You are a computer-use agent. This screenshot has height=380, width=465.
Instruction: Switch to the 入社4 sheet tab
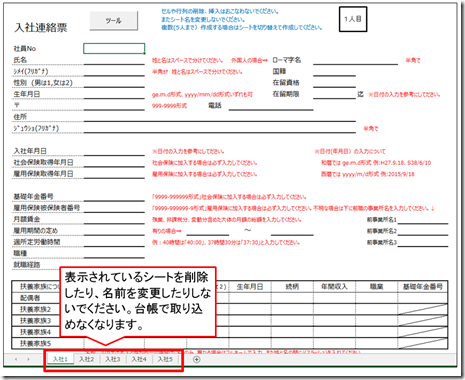tap(139, 359)
